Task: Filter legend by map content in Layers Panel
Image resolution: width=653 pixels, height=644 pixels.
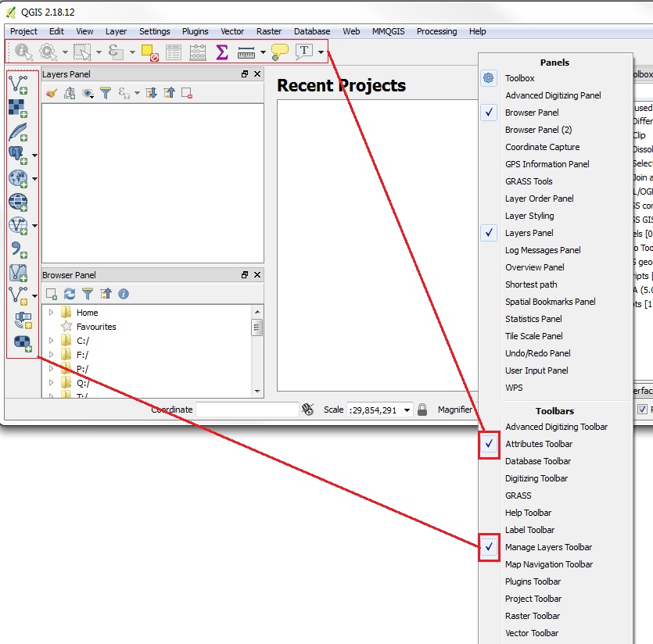Action: coord(106,93)
